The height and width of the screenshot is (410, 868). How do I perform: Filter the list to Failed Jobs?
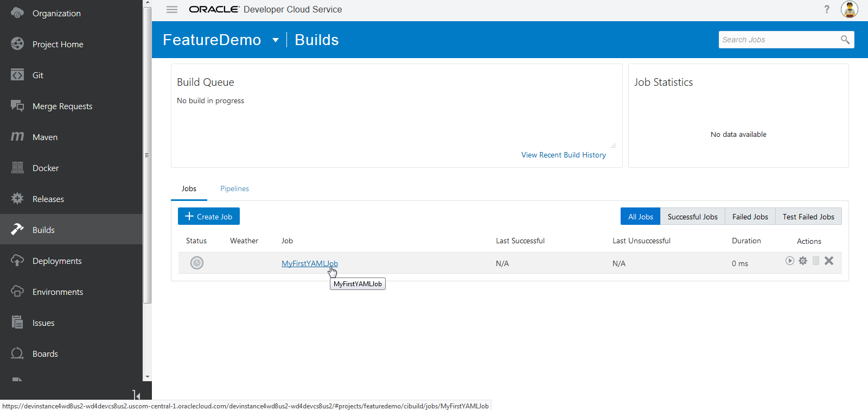(750, 217)
